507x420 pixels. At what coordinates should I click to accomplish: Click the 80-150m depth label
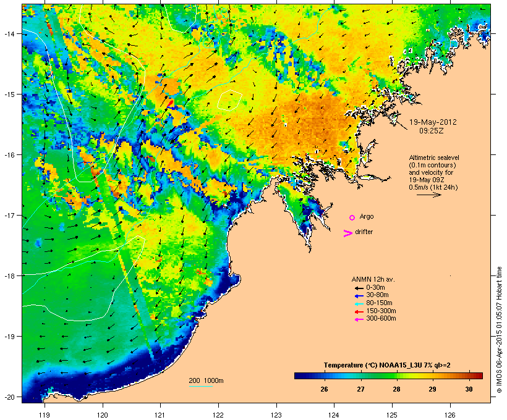379,303
